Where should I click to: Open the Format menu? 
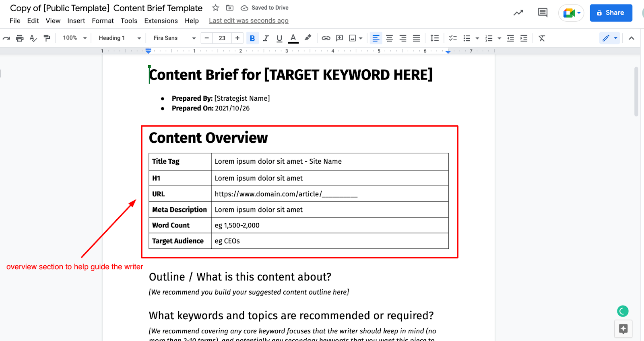coord(103,21)
